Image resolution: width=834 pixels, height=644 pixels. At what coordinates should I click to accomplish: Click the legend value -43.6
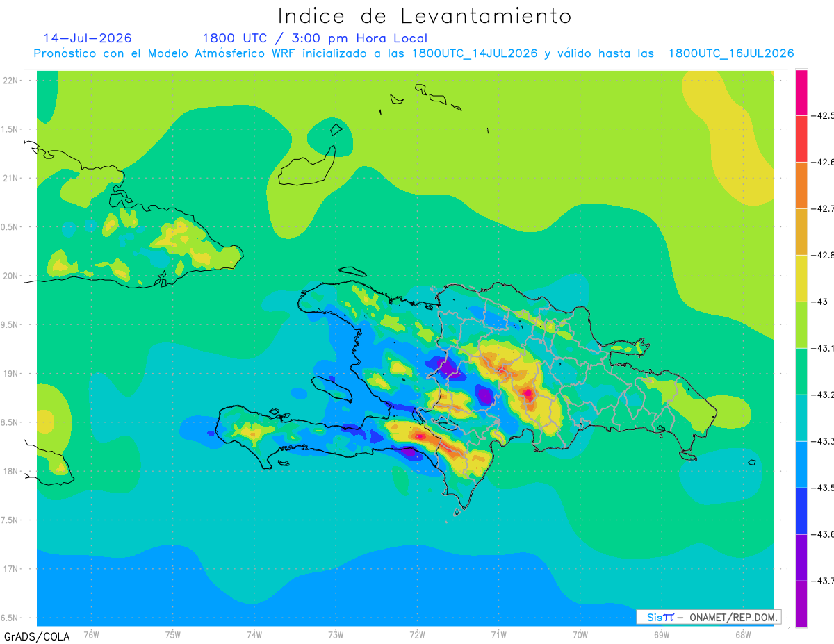point(824,534)
